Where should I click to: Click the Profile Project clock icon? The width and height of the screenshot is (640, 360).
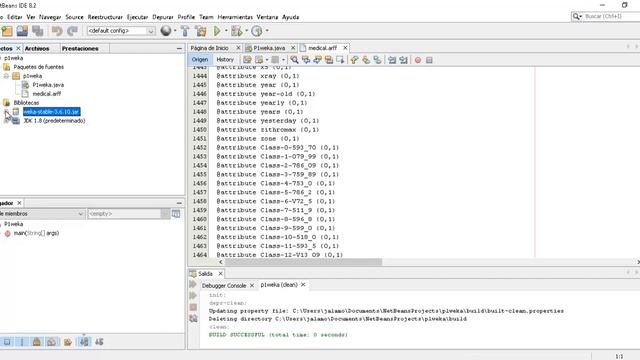point(257,31)
